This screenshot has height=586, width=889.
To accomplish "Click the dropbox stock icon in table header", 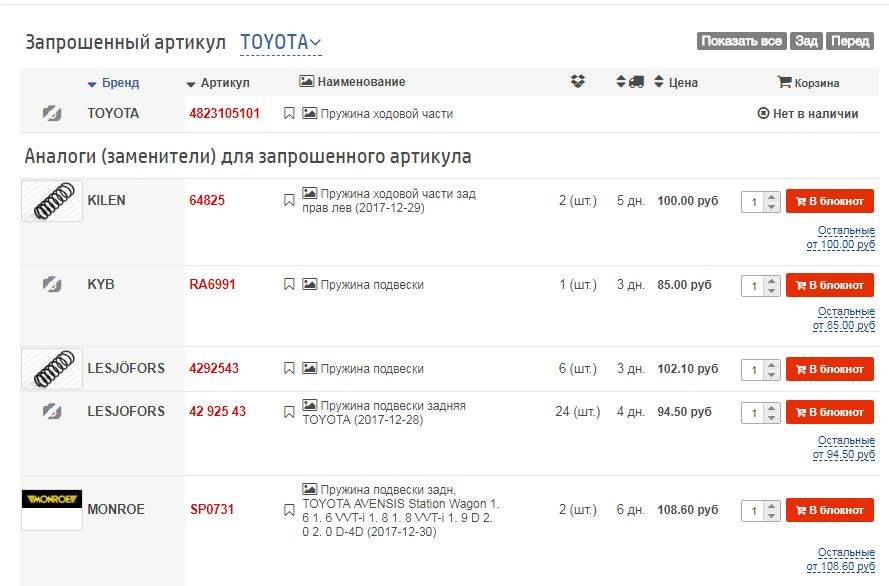I will (578, 82).
